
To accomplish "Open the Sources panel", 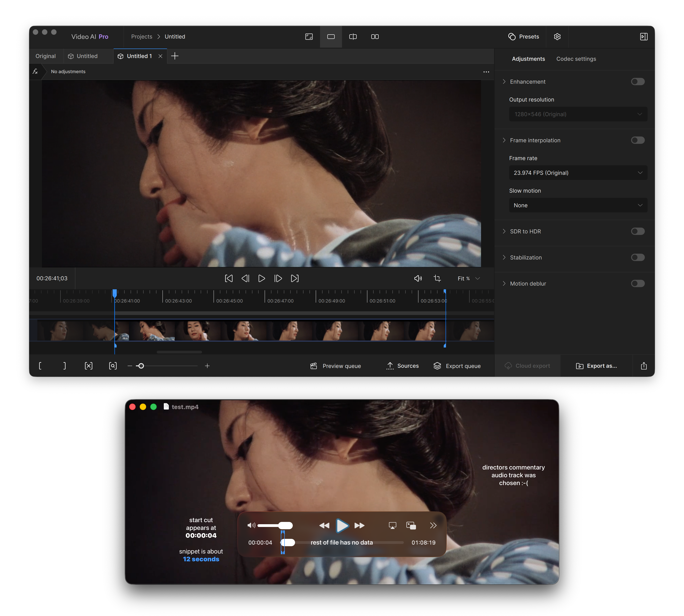I will [x=402, y=366].
